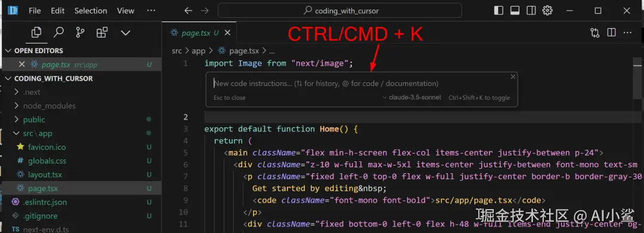Click app in the breadcrumb path
Image resolution: width=644 pixels, height=233 pixels.
click(x=199, y=51)
